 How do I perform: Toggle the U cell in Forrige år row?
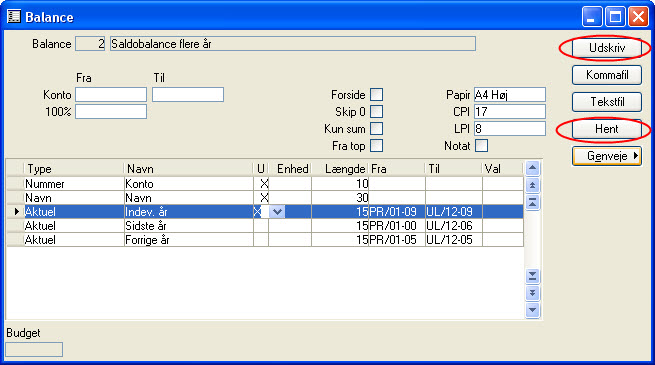coord(261,240)
